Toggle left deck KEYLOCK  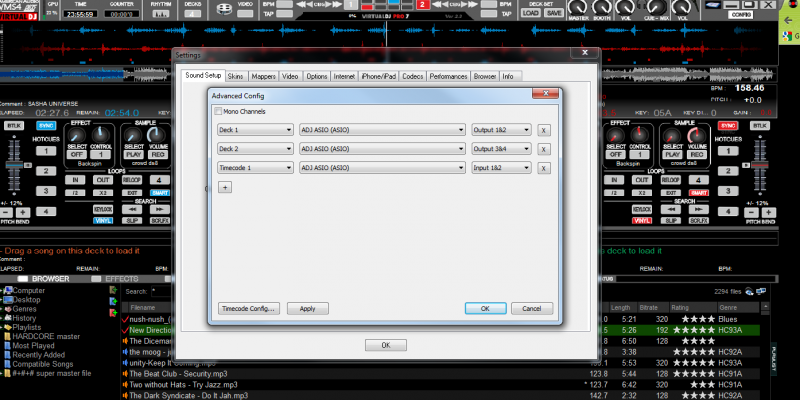tap(103, 209)
